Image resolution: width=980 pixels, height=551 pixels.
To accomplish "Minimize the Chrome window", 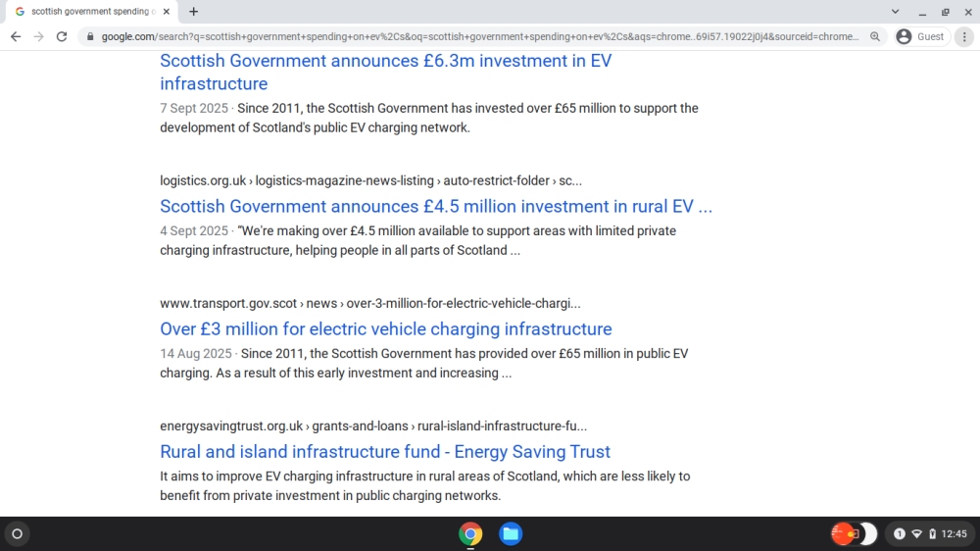I will pos(922,12).
